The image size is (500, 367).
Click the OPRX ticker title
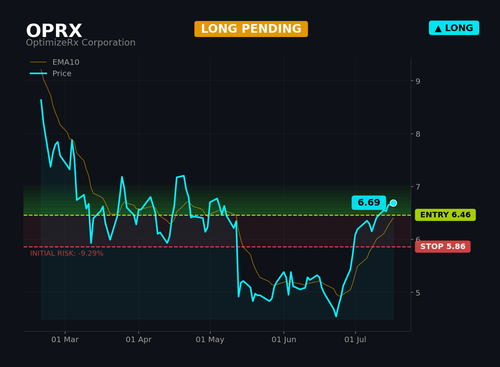point(54,31)
